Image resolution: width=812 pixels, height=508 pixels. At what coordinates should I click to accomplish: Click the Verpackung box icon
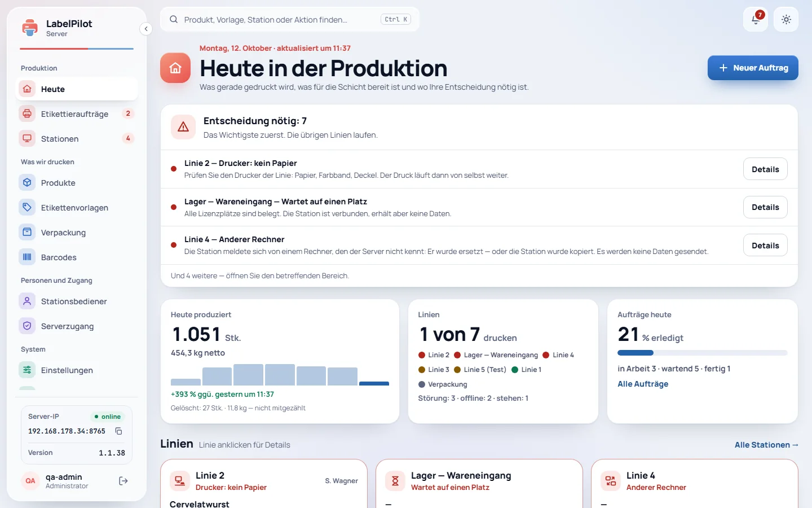[x=27, y=233]
